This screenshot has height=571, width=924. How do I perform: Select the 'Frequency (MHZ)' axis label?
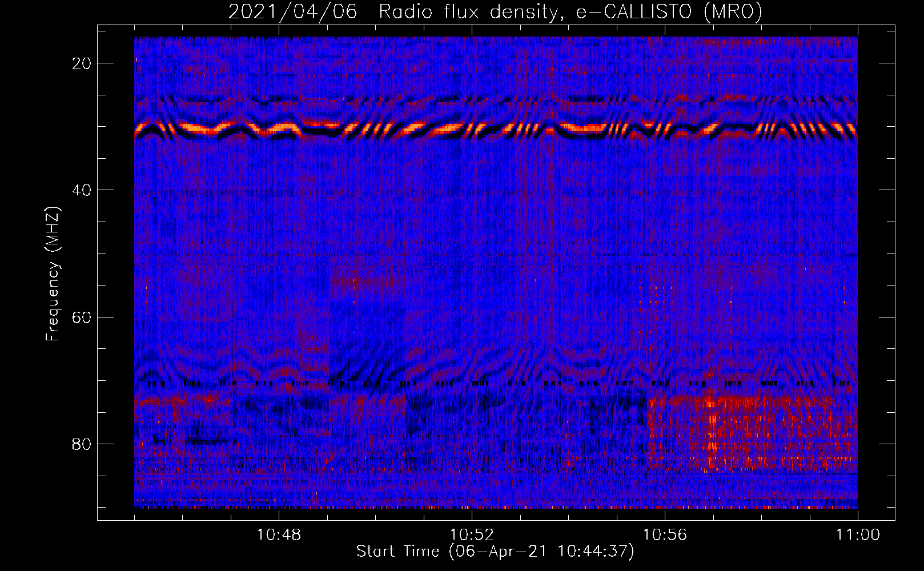click(53, 274)
